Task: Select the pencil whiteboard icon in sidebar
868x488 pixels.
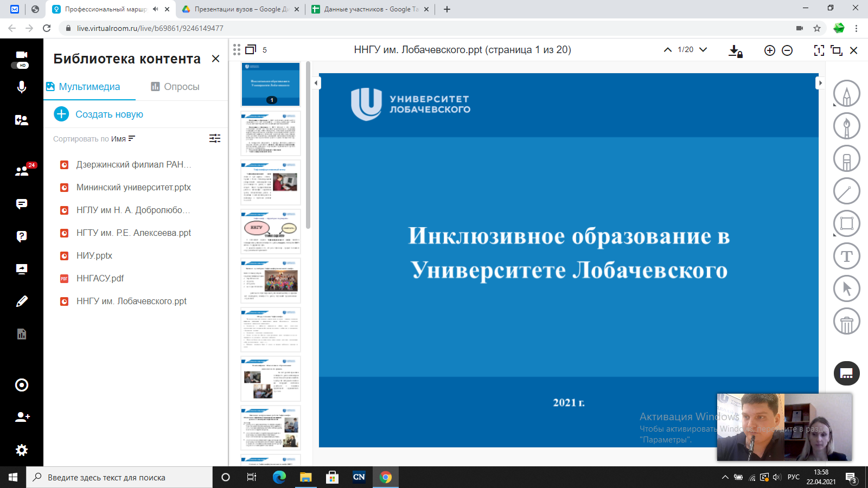Action: (22, 301)
